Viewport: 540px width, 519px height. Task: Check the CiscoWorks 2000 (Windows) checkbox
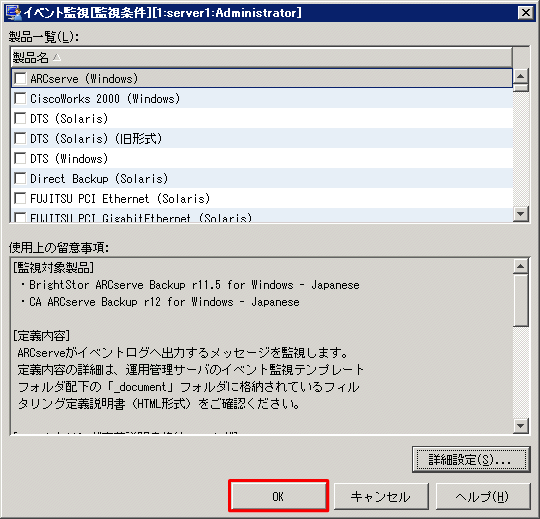pyautogui.click(x=20, y=98)
